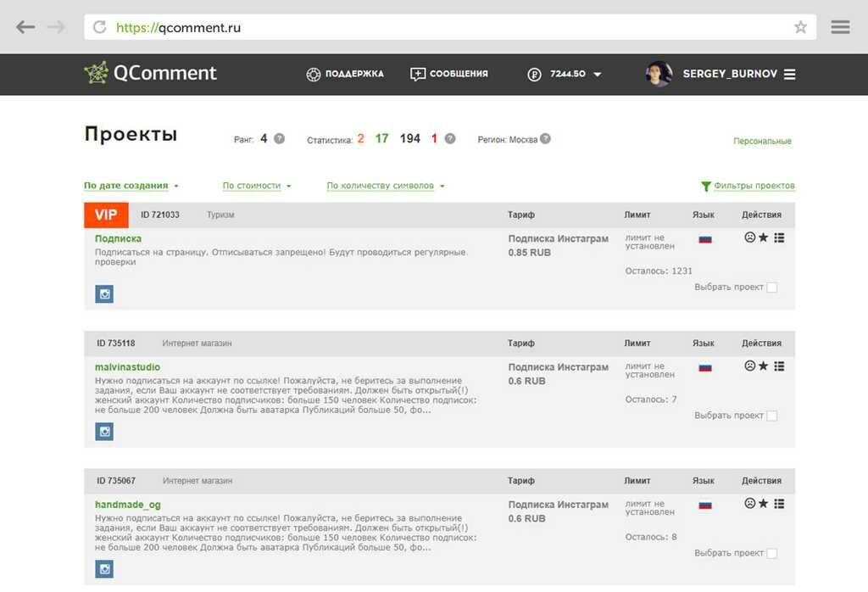Open the user menu hamburger next to SERGEY_BURNOV
868x592 pixels.
click(790, 74)
